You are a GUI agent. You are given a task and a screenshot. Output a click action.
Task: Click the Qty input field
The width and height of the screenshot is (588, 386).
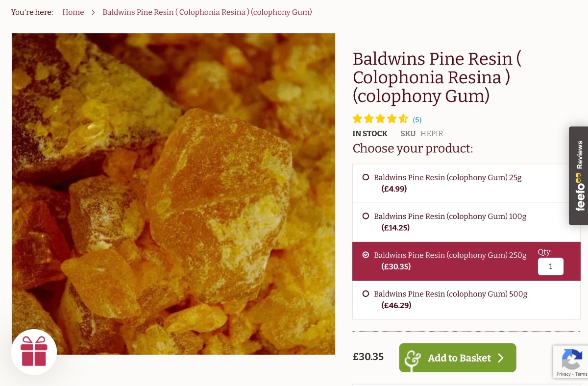(x=550, y=266)
